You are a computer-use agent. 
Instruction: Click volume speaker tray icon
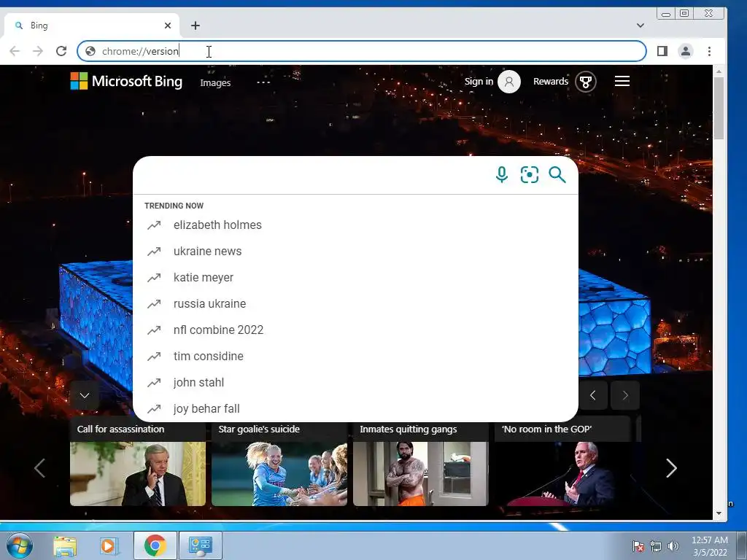pyautogui.click(x=673, y=546)
